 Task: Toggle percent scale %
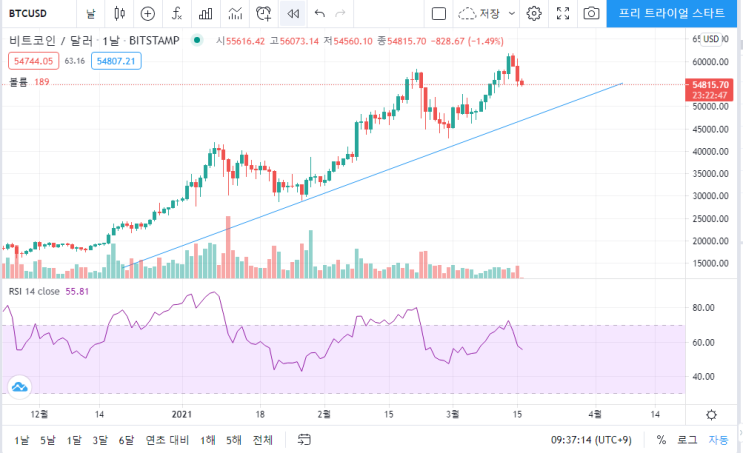point(661,440)
